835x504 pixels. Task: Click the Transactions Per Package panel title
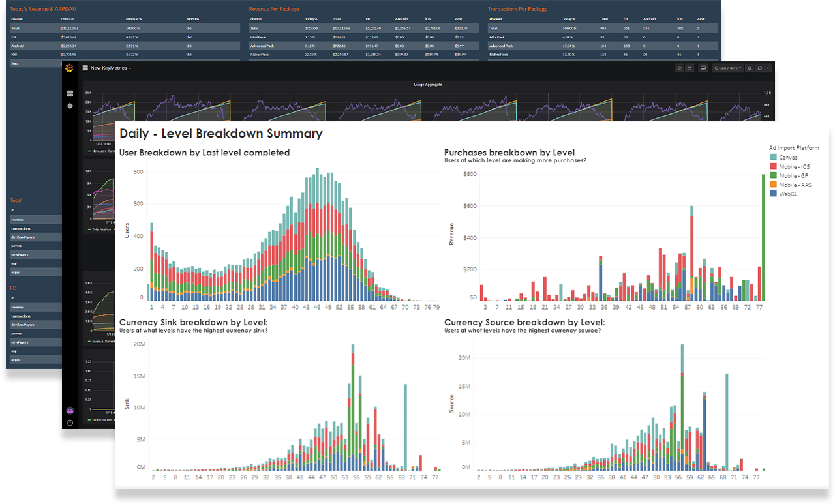coord(517,9)
